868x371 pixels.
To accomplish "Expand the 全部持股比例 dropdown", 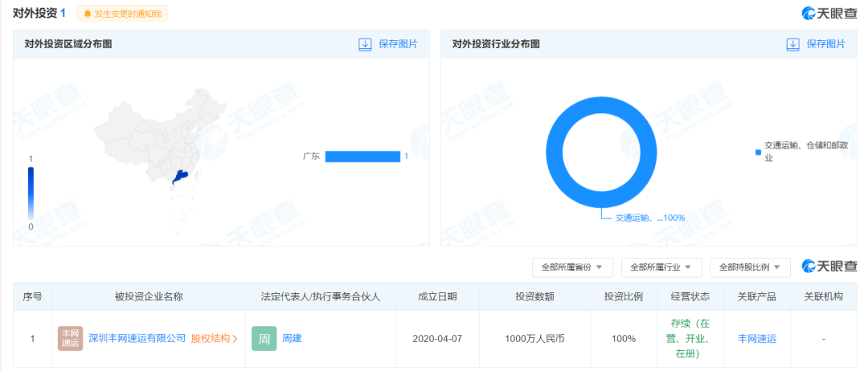I will (750, 267).
